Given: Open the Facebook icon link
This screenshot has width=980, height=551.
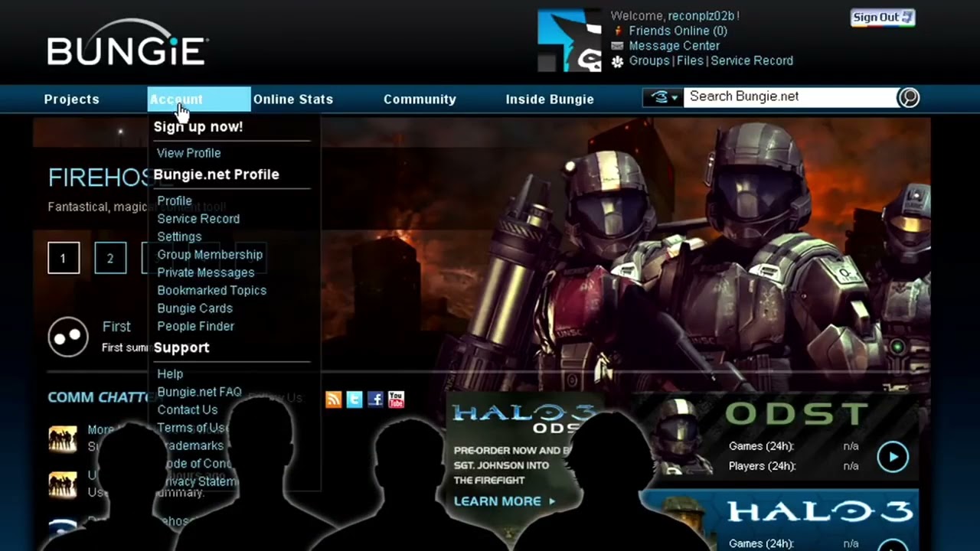Looking at the screenshot, I should click(x=375, y=399).
